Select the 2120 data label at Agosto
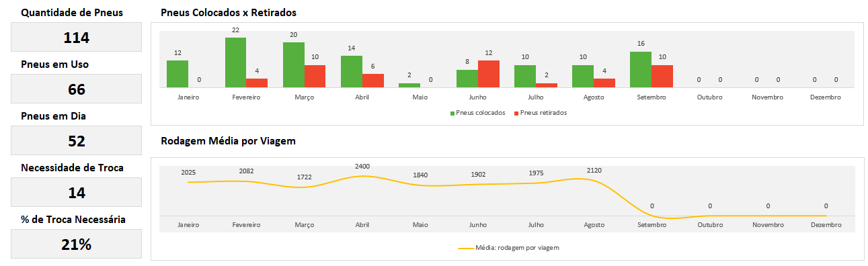The image size is (868, 266). pos(594,171)
